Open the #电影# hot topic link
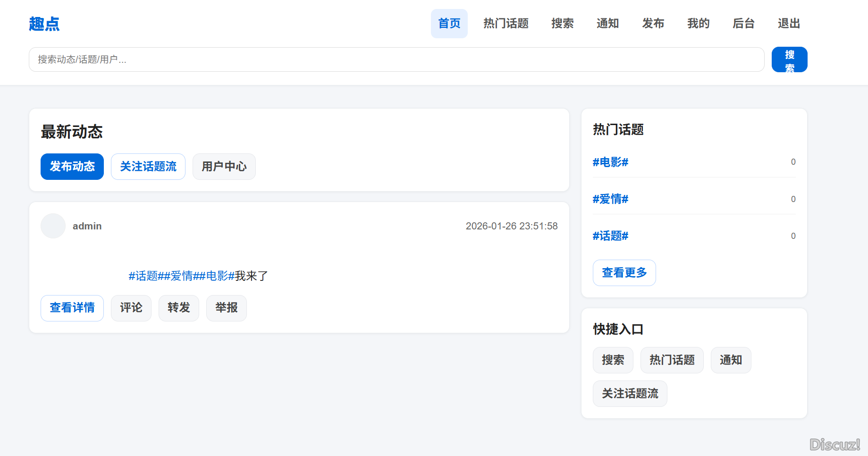 tap(610, 162)
